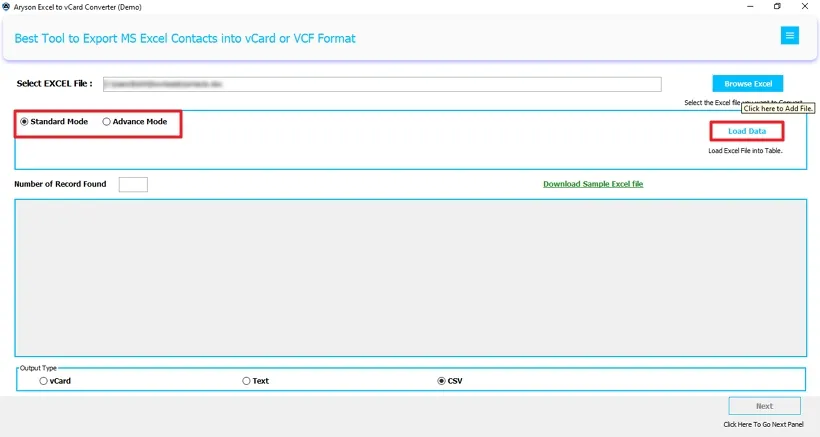Click the Aryson app icon in title bar
The height and width of the screenshot is (437, 820).
click(x=6, y=7)
